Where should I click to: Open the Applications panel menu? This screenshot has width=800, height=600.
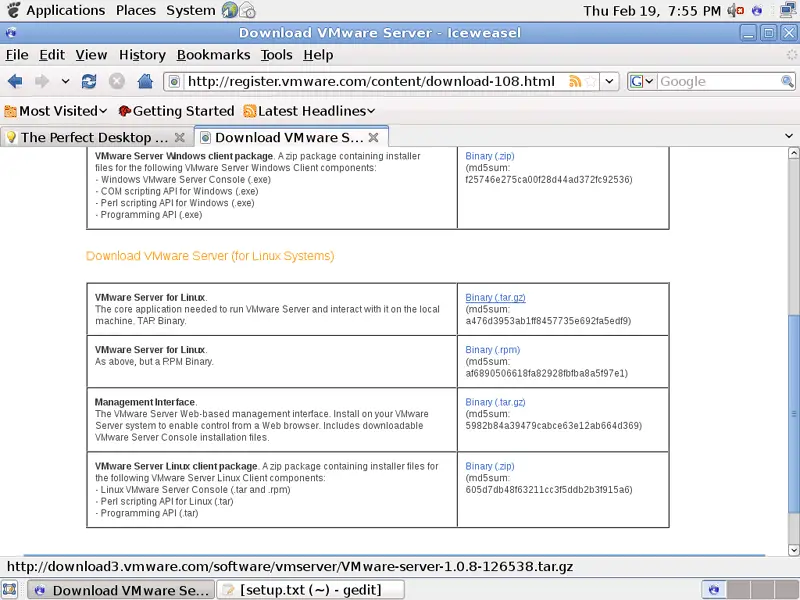pos(66,10)
